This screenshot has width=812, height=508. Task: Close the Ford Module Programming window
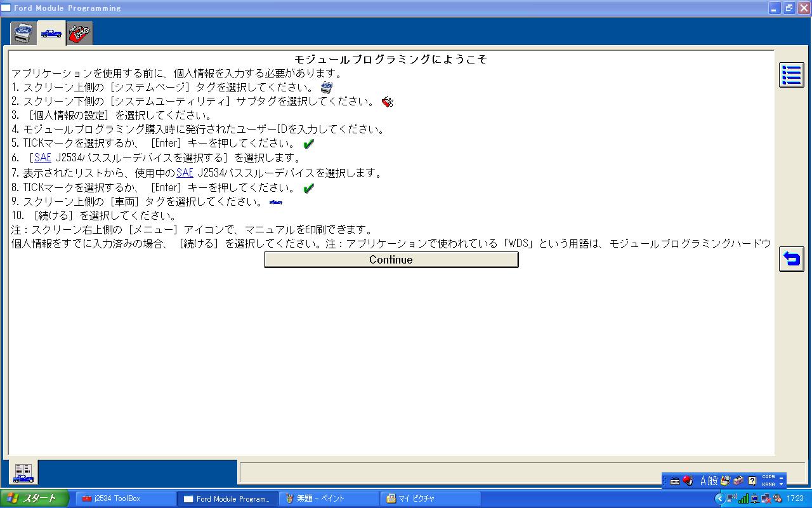tap(804, 8)
